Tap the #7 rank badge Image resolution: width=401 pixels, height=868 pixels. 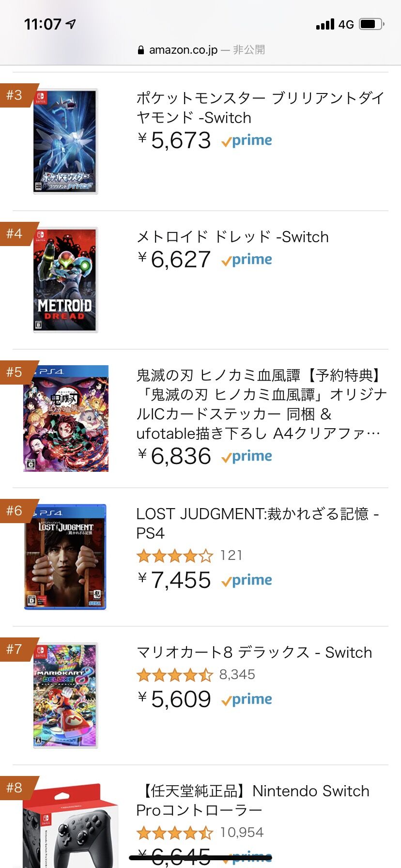point(15,649)
